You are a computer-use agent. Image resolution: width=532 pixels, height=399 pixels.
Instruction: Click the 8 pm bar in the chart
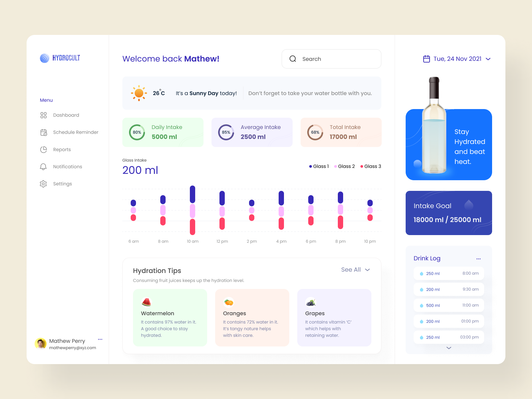[340, 210]
